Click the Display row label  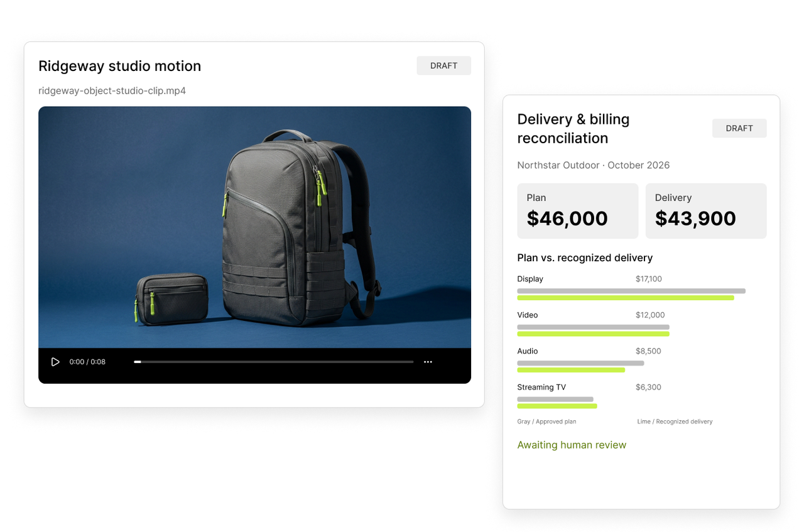tap(530, 279)
